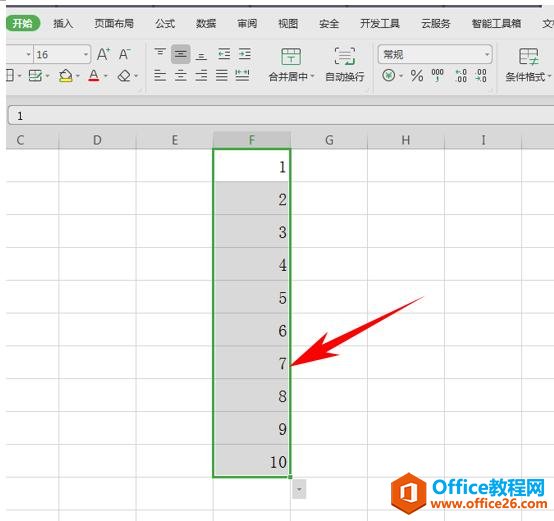Toggle 自动换行 wrap text
The height and width of the screenshot is (521, 554).
click(x=345, y=64)
